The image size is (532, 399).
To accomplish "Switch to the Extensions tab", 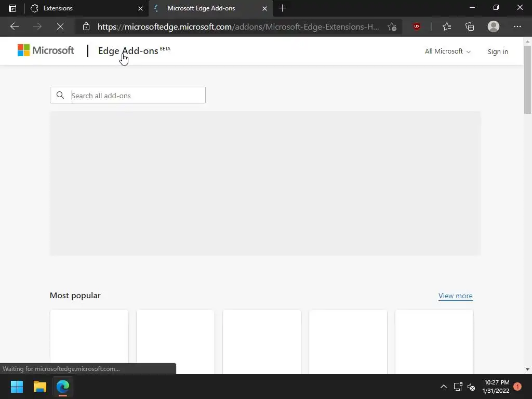I will (87, 8).
